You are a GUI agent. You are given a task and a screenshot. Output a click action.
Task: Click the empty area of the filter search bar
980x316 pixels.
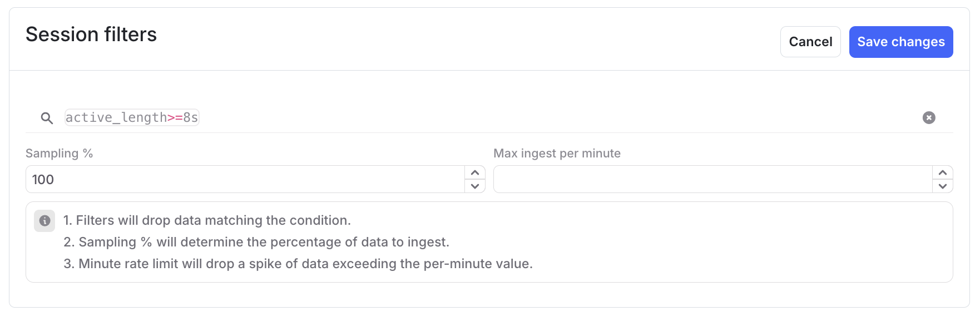pos(556,118)
